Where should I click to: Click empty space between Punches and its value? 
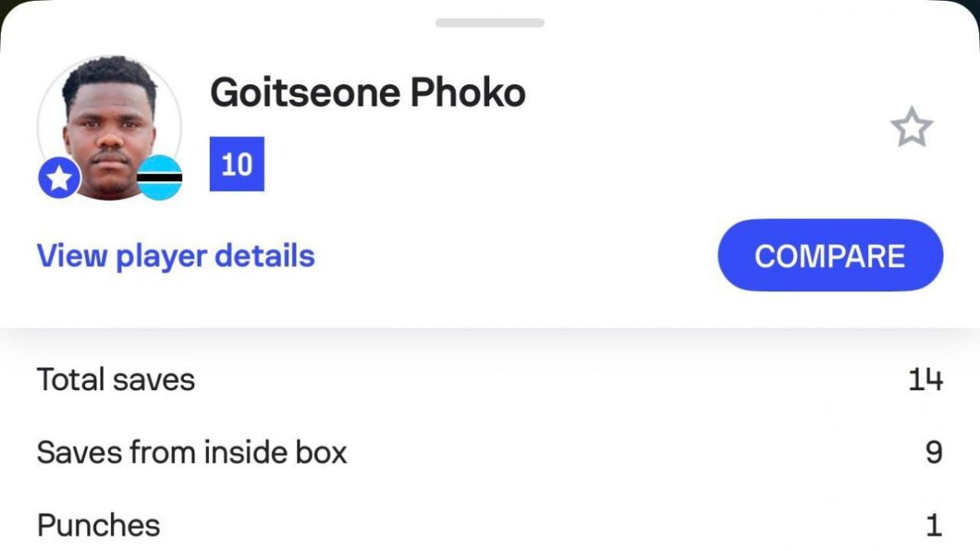click(531, 525)
